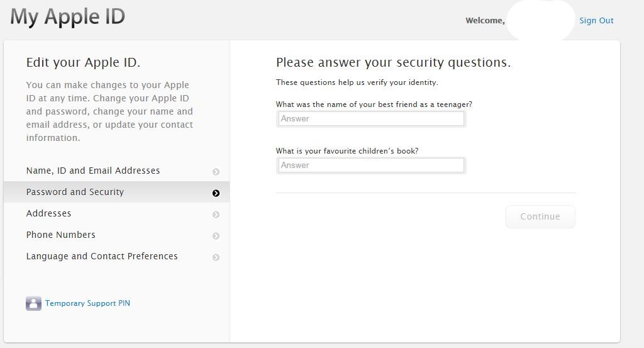Go to Phone Numbers section
Screen dimensions: 644x348
(116, 235)
